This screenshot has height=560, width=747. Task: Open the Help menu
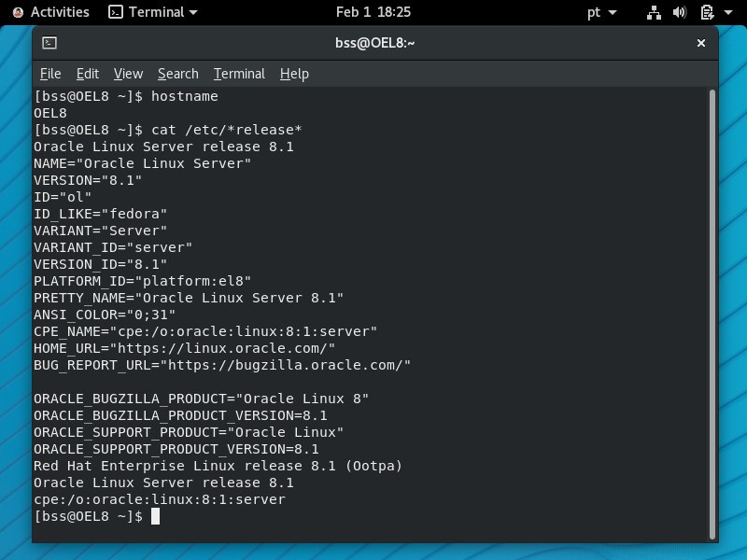point(294,74)
